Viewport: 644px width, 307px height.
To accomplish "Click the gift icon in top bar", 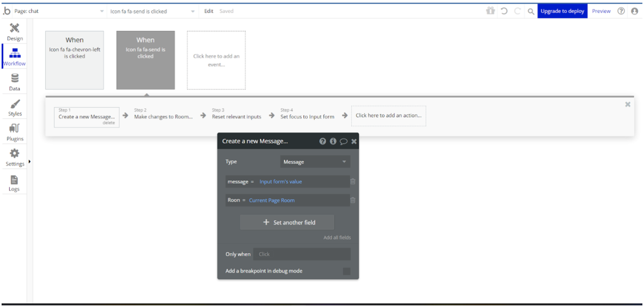I will (490, 11).
